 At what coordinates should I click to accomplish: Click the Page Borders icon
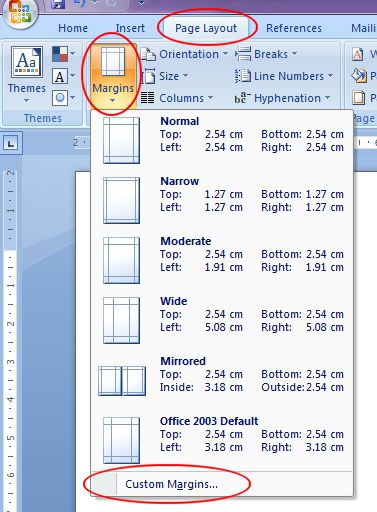[359, 98]
